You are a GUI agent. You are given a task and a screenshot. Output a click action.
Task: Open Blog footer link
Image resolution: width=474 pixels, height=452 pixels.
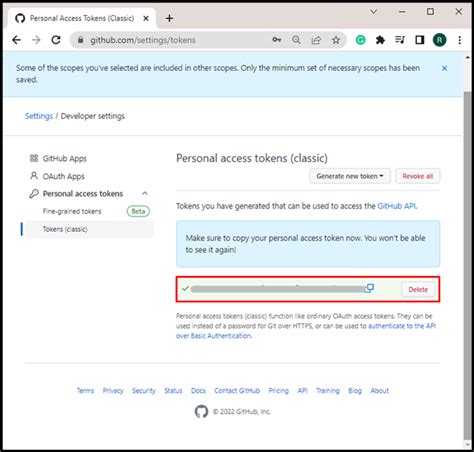tap(355, 391)
